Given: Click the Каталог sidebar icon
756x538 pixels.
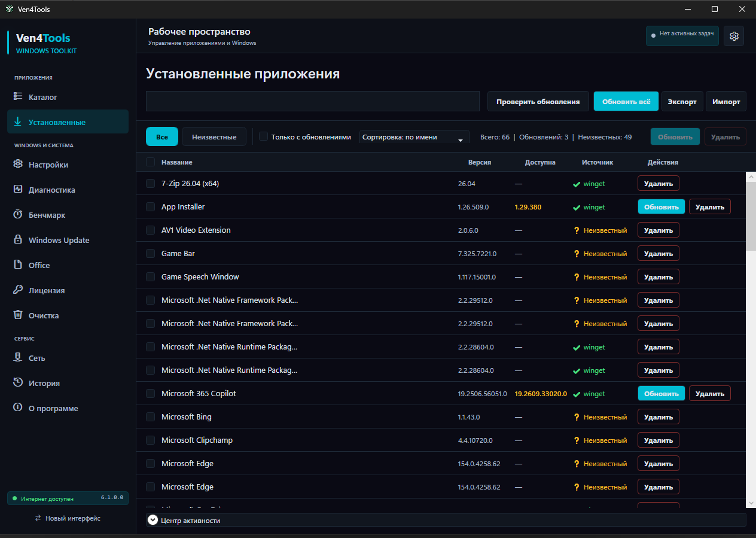Looking at the screenshot, I should 18,97.
